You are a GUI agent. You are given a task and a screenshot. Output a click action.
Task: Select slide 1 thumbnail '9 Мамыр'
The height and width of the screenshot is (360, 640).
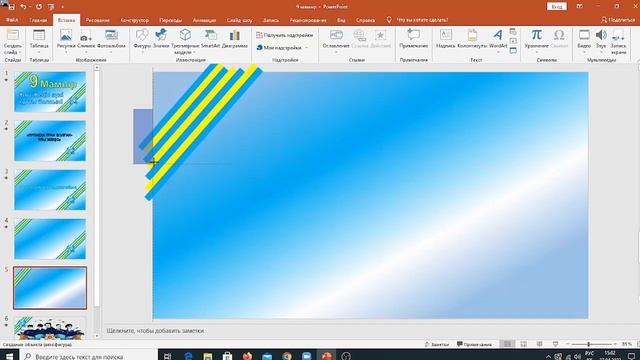click(50, 92)
